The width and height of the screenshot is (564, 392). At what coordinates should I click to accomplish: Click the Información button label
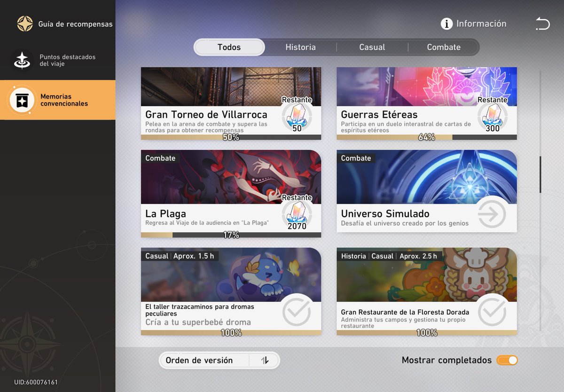[481, 24]
